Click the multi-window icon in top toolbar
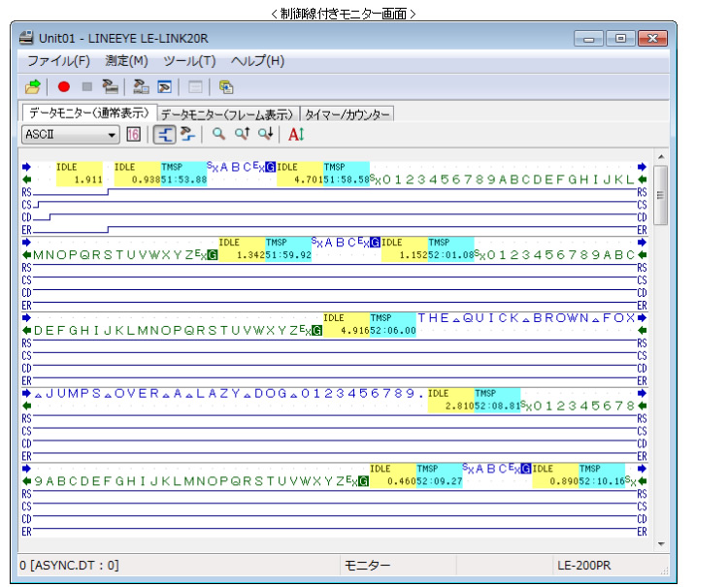The image size is (728, 587). [226, 86]
